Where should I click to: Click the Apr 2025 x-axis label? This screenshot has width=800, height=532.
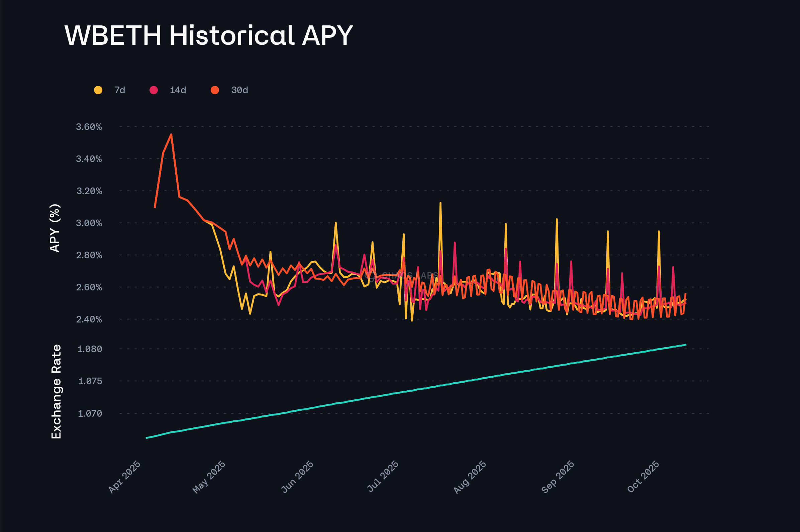[125, 477]
